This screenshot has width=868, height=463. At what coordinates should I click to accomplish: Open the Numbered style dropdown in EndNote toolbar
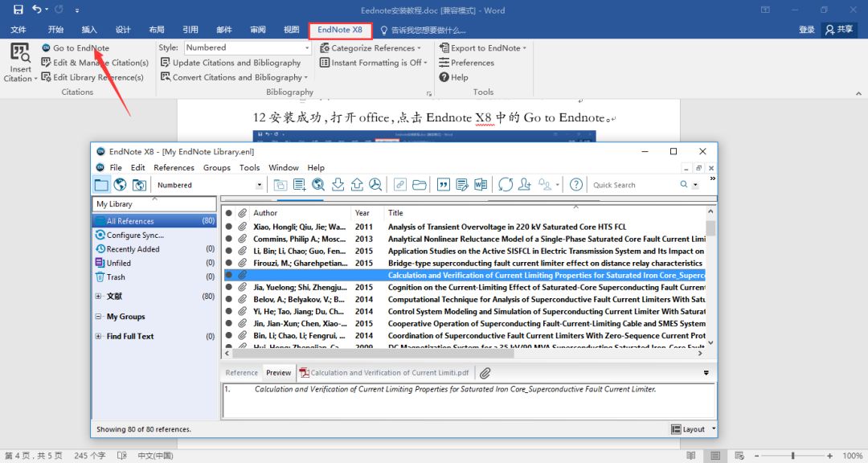pos(259,185)
